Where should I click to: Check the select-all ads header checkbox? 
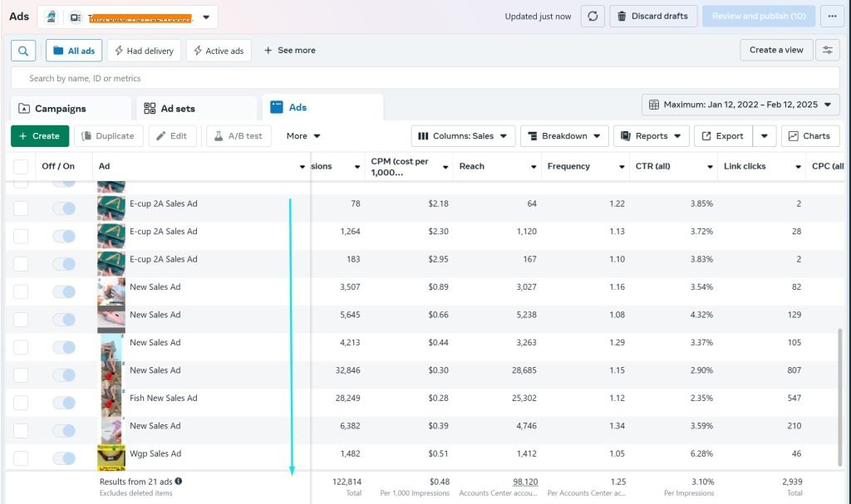point(21,167)
